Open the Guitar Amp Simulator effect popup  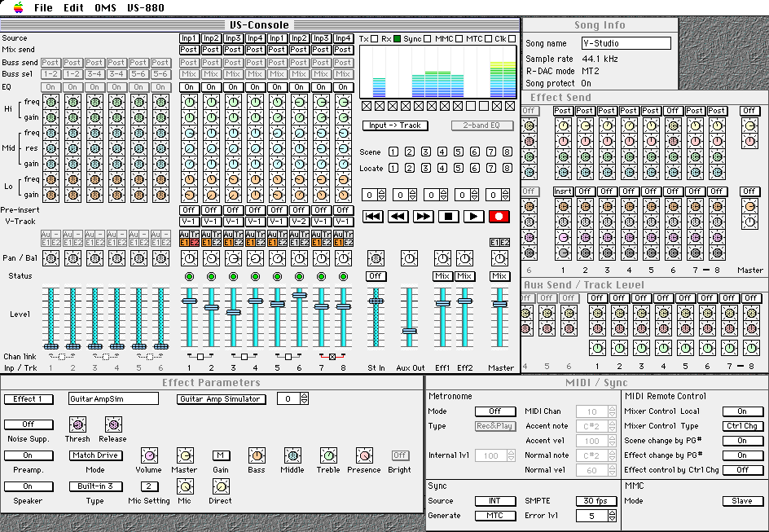[221, 399]
